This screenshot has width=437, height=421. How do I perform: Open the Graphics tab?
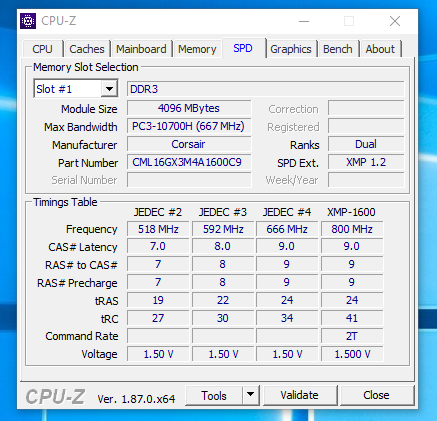point(291,49)
